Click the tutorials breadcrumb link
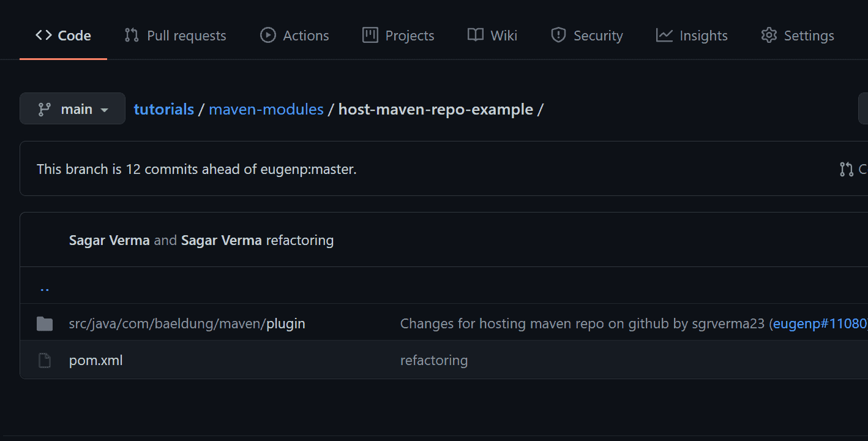The height and width of the screenshot is (441, 868). (x=164, y=109)
